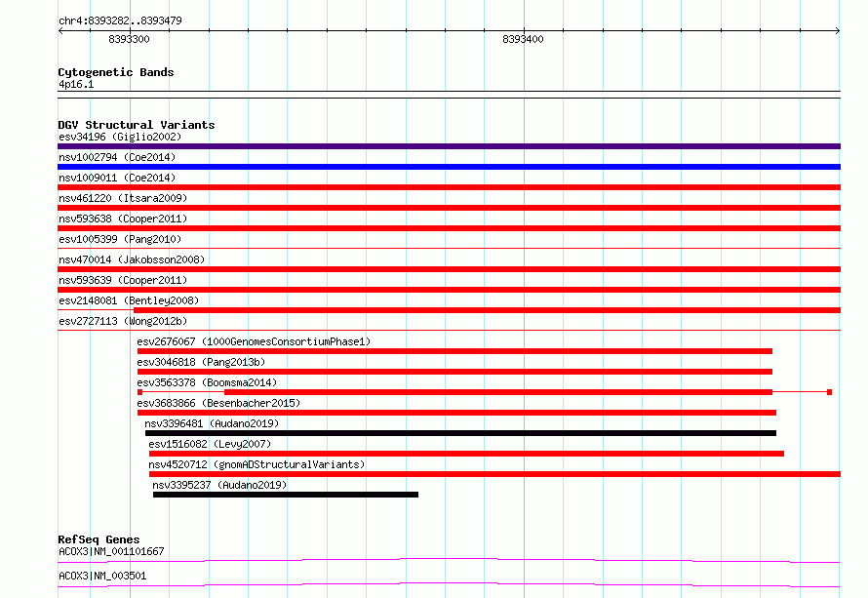The width and height of the screenshot is (868, 598).
Task: Click the left endpoint square of esv3563378
Action: 140,392
